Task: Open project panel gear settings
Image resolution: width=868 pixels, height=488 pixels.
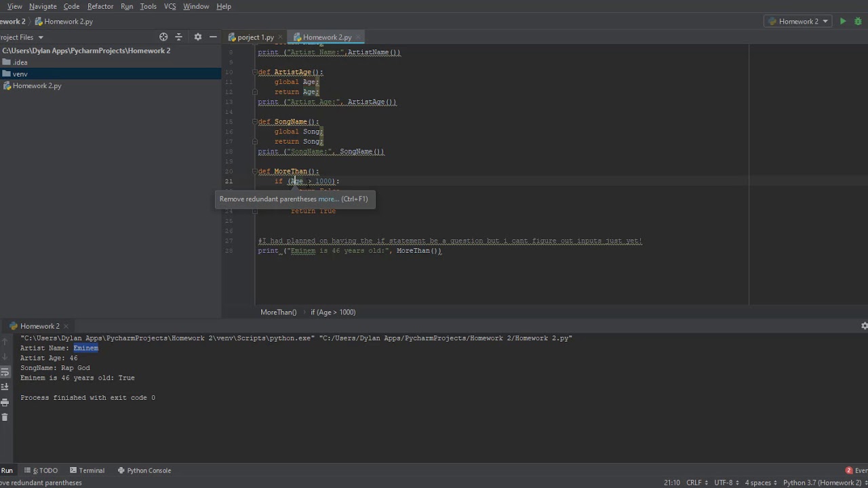Action: tap(198, 37)
